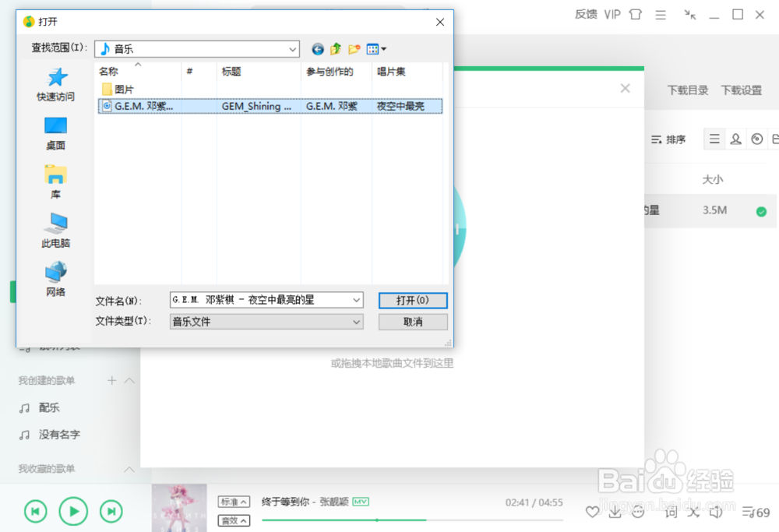Click the 打开 button to open the file

click(x=413, y=301)
